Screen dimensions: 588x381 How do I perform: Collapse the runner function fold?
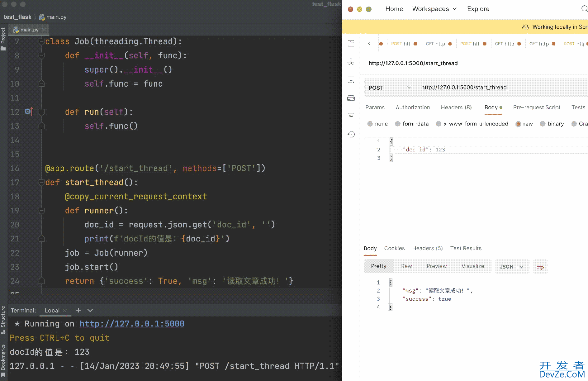coord(41,211)
